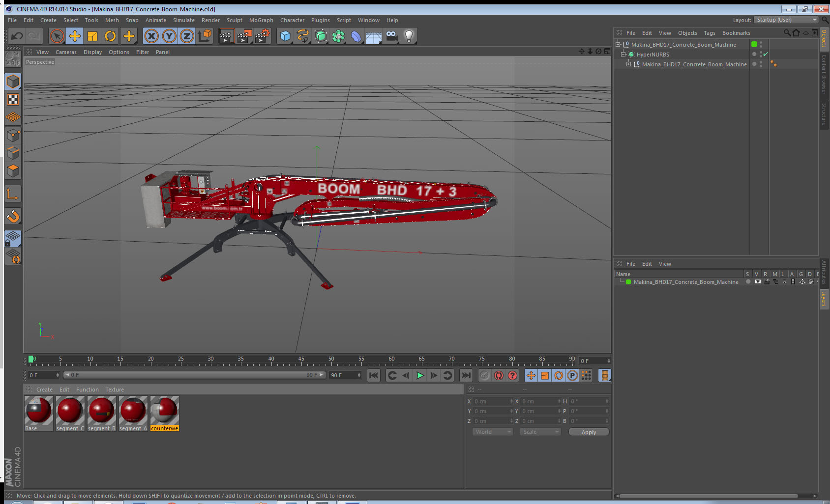
Task: Collapse the HyperNURBS tree node
Action: point(623,54)
